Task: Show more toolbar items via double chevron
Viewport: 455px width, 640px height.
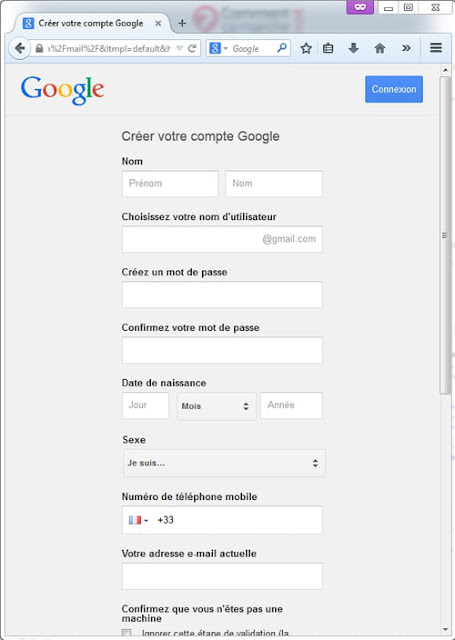Action: click(x=406, y=49)
